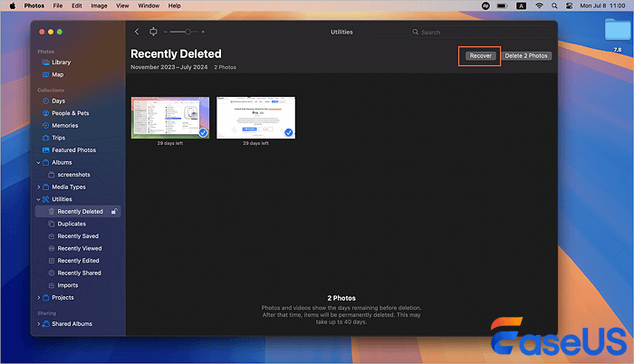
Task: Click the aspect ratio icon beside the zoom slider
Action: (153, 32)
